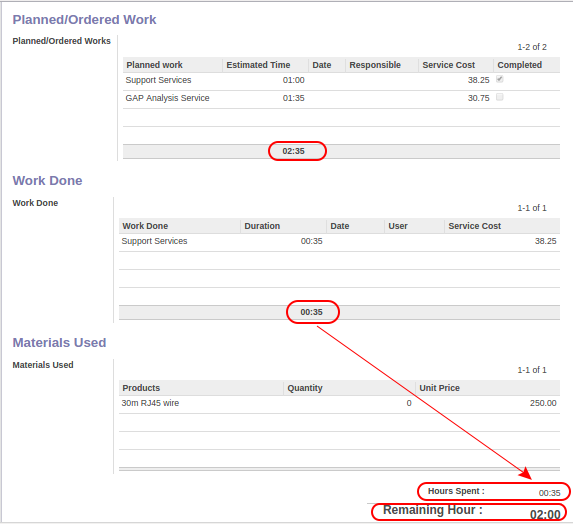Viewport: 573px width, 524px height.
Task: Click the 1-2 of 2 pager
Action: tap(532, 47)
